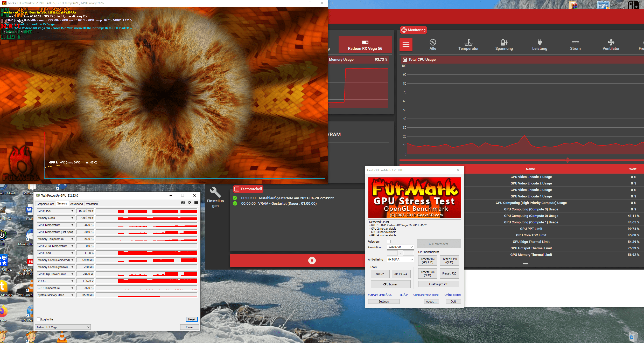This screenshot has width=644, height=343.
Task: Run Preset:1080 (FHD) benchmark
Action: [x=428, y=273]
